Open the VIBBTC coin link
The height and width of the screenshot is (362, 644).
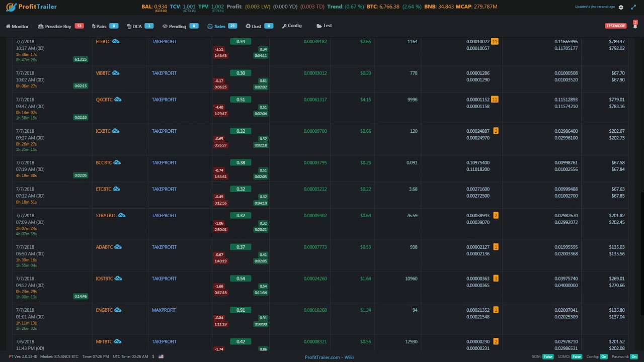coord(103,73)
